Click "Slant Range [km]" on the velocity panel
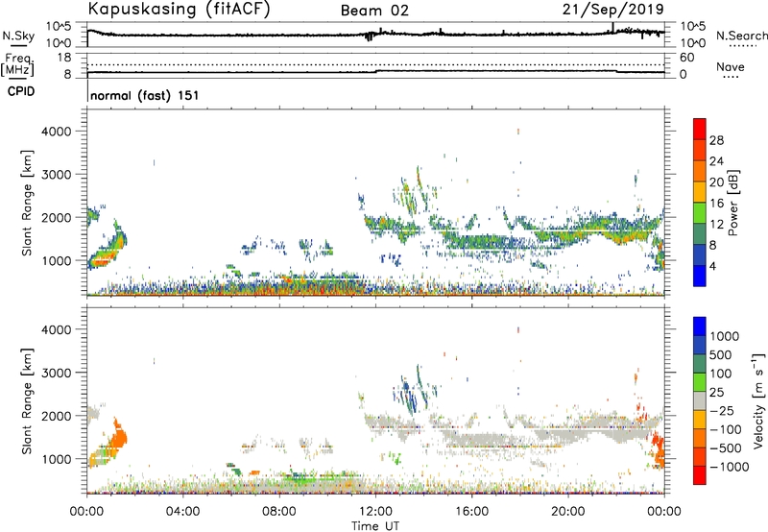The height and width of the screenshot is (532, 768). (x=27, y=401)
